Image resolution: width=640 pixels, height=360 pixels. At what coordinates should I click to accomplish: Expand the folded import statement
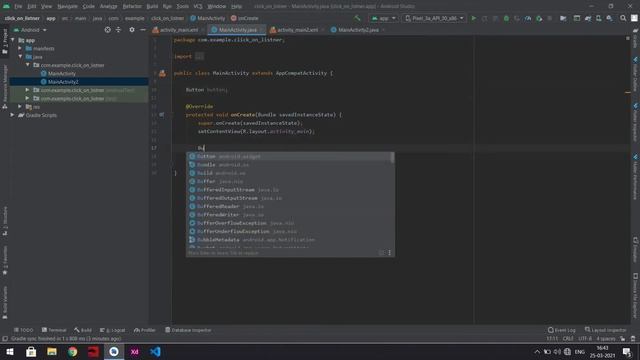tap(199, 56)
